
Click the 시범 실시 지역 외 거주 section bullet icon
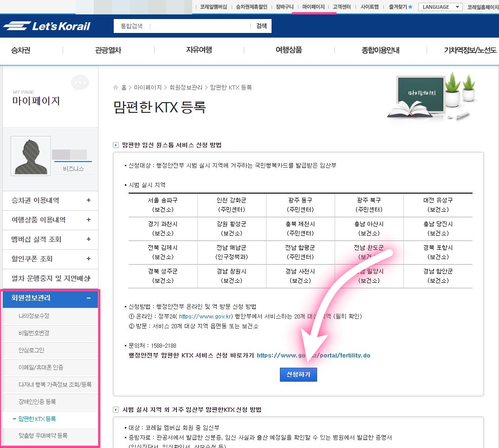[116, 409]
